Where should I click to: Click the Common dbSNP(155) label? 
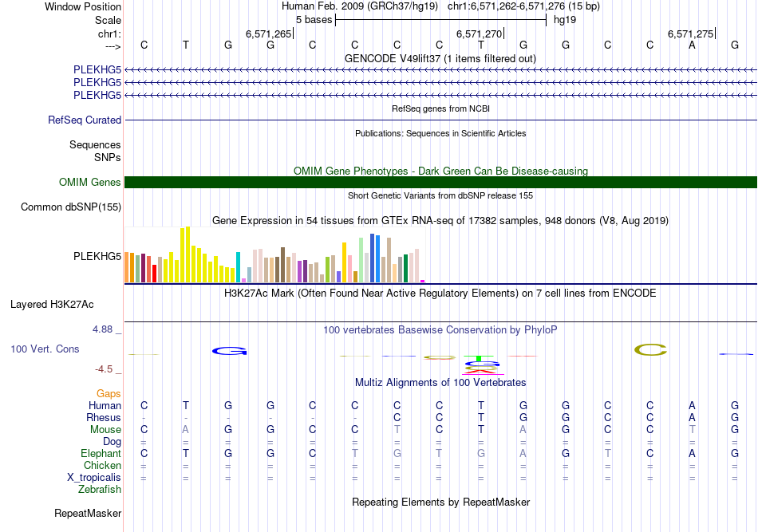click(x=71, y=207)
